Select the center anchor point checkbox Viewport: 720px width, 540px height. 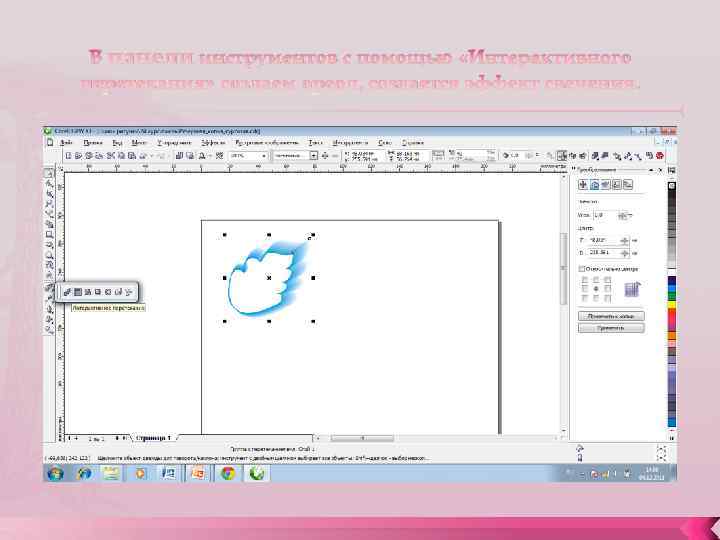[x=596, y=289]
